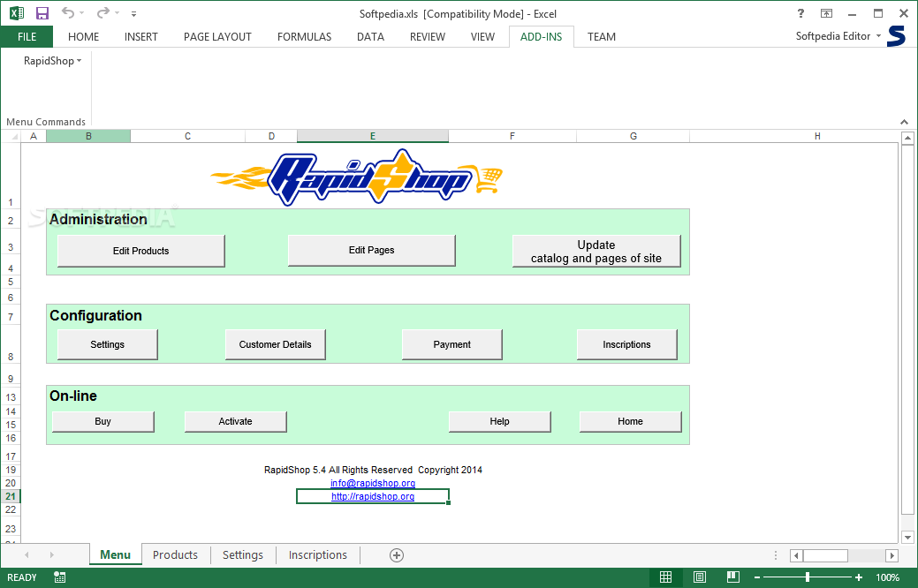The width and height of the screenshot is (918, 588).
Task: Click the Undo arrow icon
Action: tap(68, 12)
